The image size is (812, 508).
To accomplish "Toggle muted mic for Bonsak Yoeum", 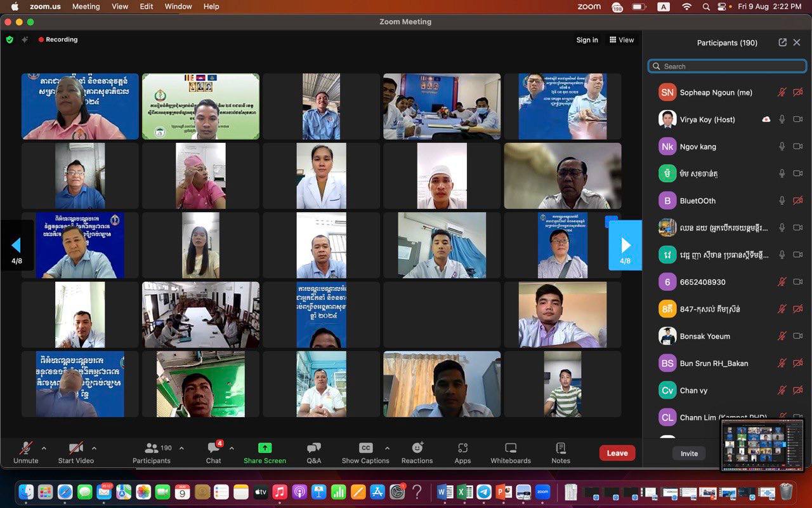I will (782, 336).
